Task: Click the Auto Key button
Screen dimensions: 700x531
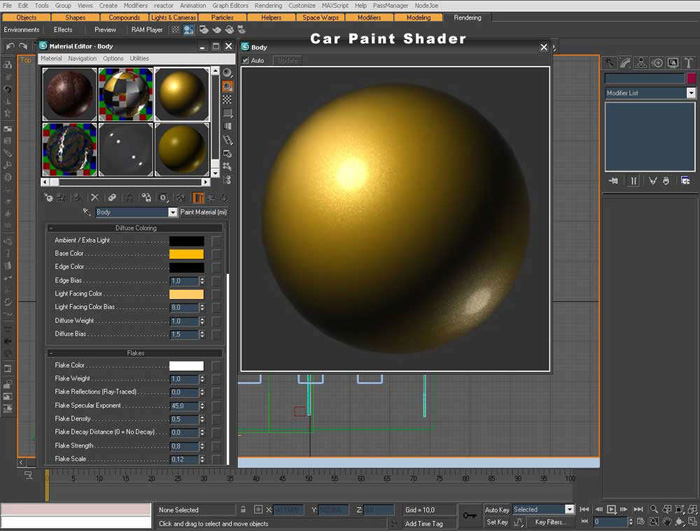Action: click(x=497, y=509)
